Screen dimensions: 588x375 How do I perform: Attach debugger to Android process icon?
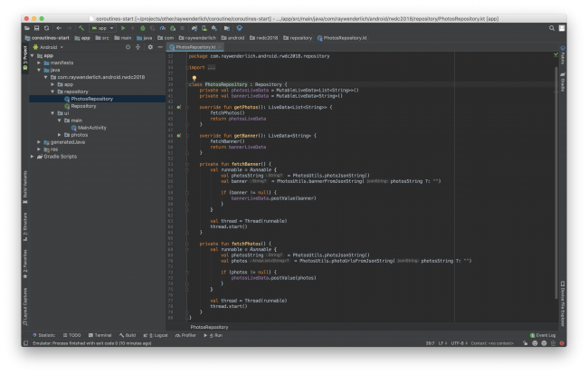pos(173,28)
